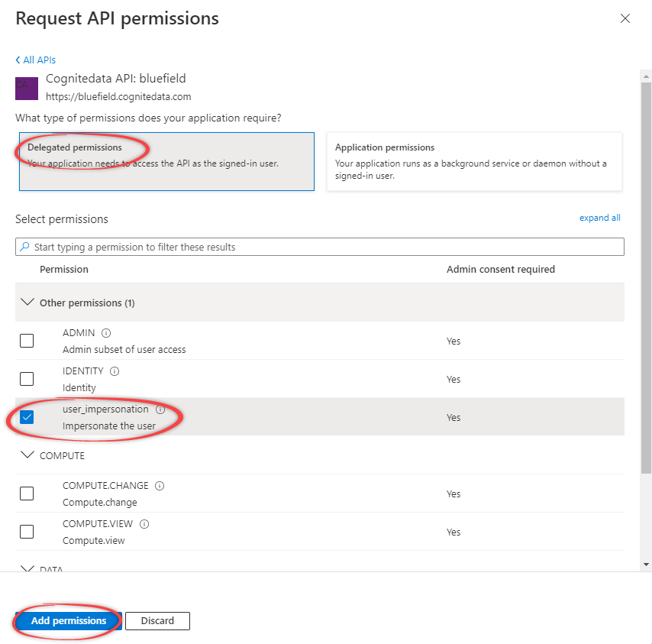Screen dimensions: 652x644
Task: Click the Cognitedata API purple logo
Action: (x=27, y=88)
